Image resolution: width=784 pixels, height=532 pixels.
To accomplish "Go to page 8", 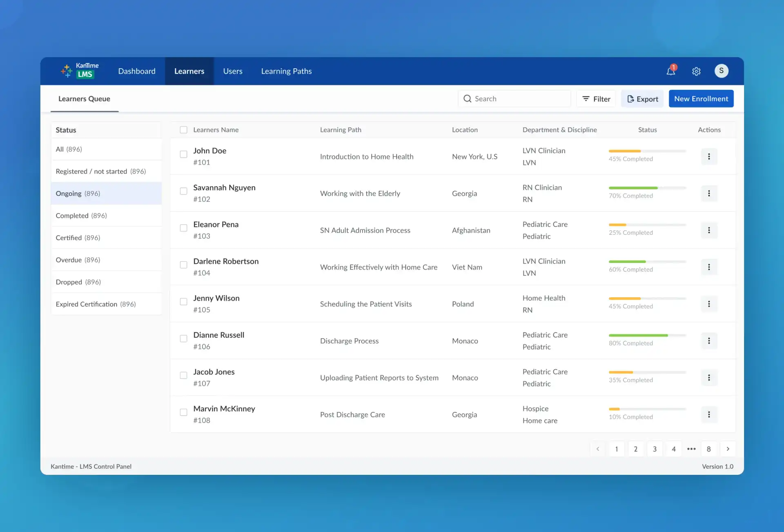I will (x=709, y=449).
